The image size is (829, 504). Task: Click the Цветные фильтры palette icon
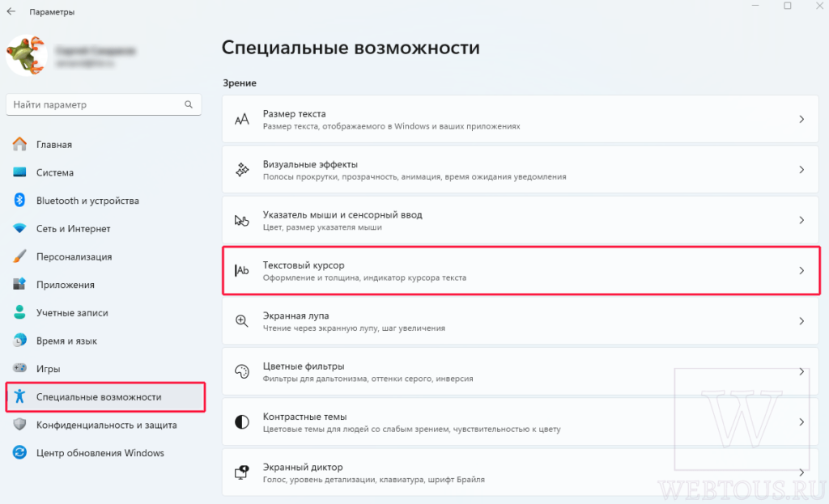241,371
